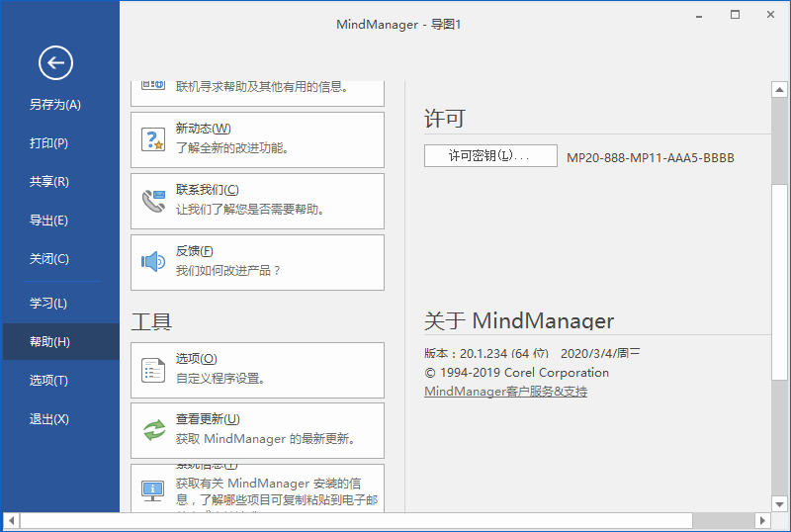Click the vertical scrollbar up arrow
791x532 pixels.
click(x=778, y=90)
